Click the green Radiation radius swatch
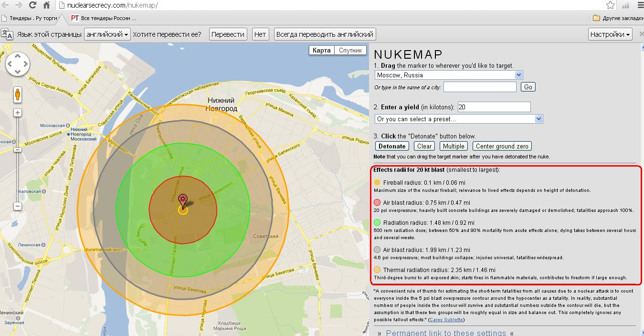Viewport: 644px width, 336px height. click(x=377, y=222)
